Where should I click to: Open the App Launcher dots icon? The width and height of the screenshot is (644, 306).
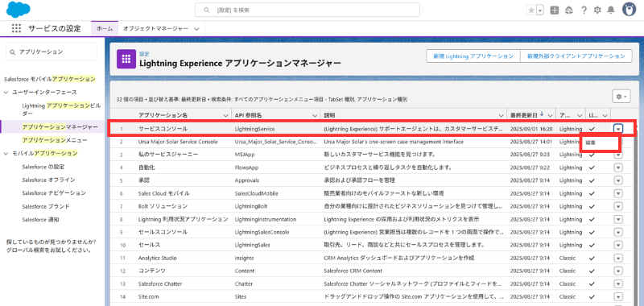point(16,28)
